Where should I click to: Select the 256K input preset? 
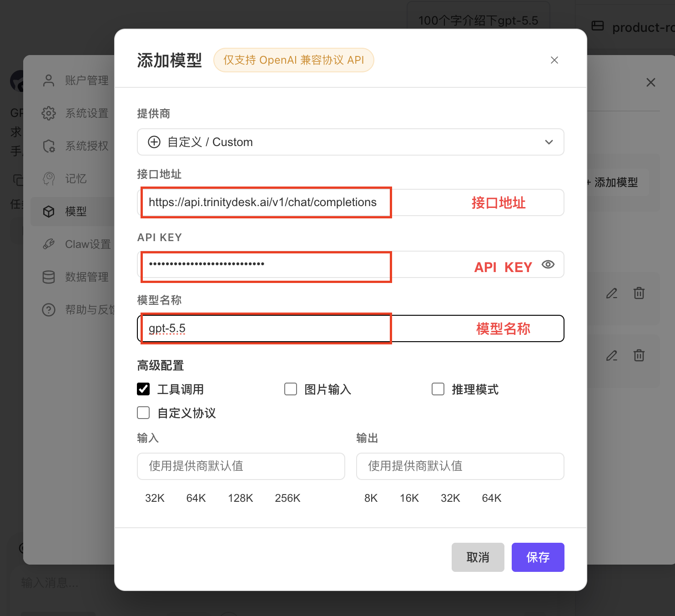point(287,498)
